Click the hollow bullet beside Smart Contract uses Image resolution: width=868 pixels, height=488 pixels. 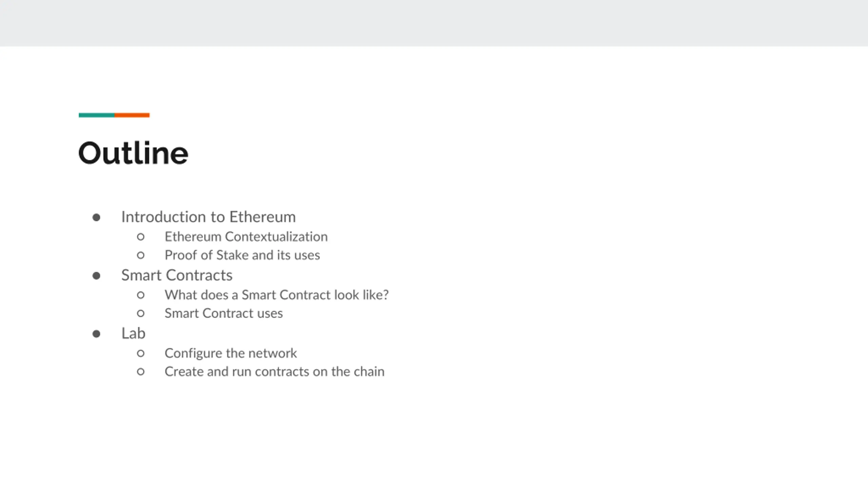pos(141,313)
